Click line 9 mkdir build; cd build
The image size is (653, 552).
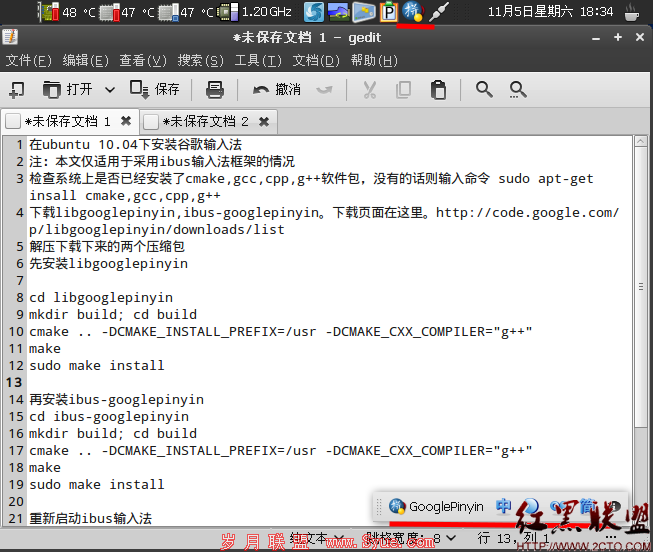point(113,315)
